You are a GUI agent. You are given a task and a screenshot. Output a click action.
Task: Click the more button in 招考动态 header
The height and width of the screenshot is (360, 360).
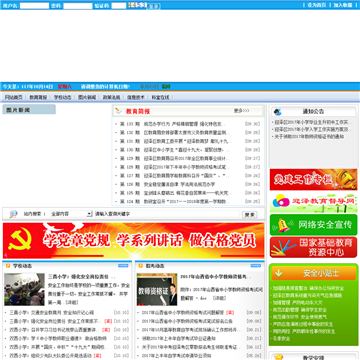coord(256,266)
